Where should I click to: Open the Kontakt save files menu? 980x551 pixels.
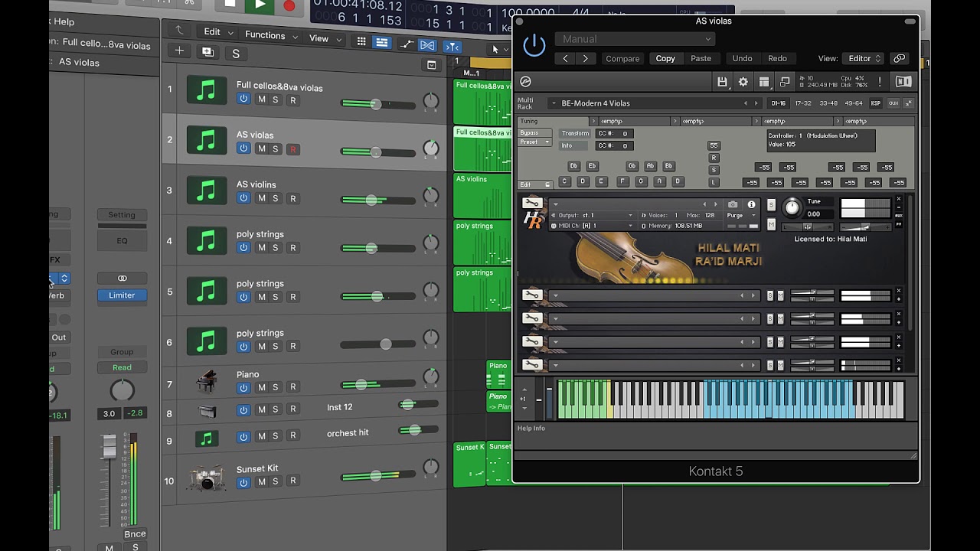[x=722, y=82]
